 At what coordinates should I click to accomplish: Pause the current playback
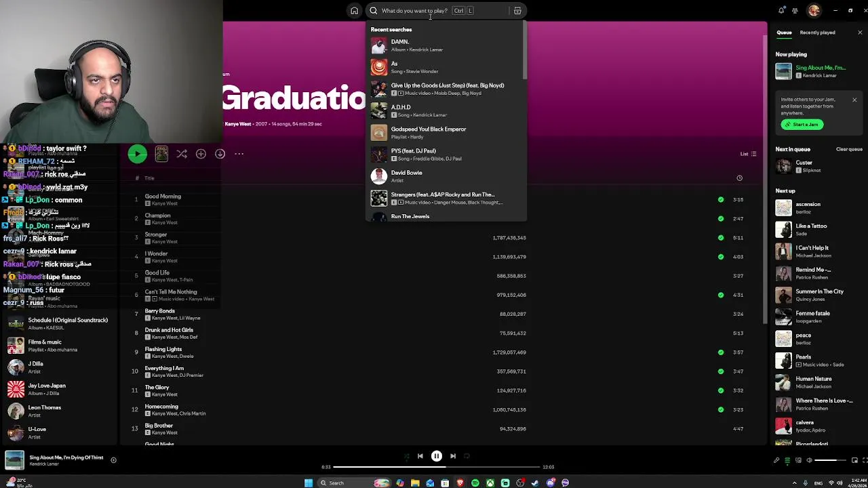coord(437,456)
